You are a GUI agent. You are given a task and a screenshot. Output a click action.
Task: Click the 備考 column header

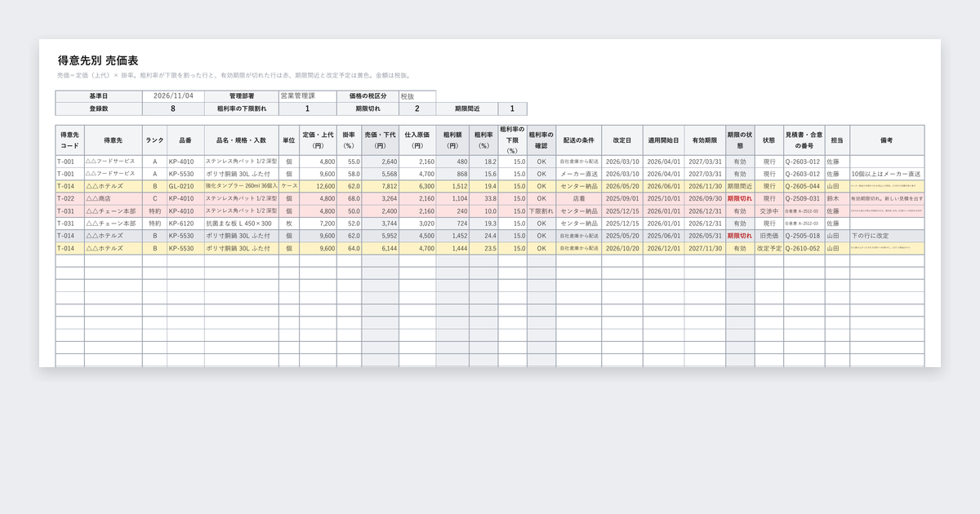(887, 140)
